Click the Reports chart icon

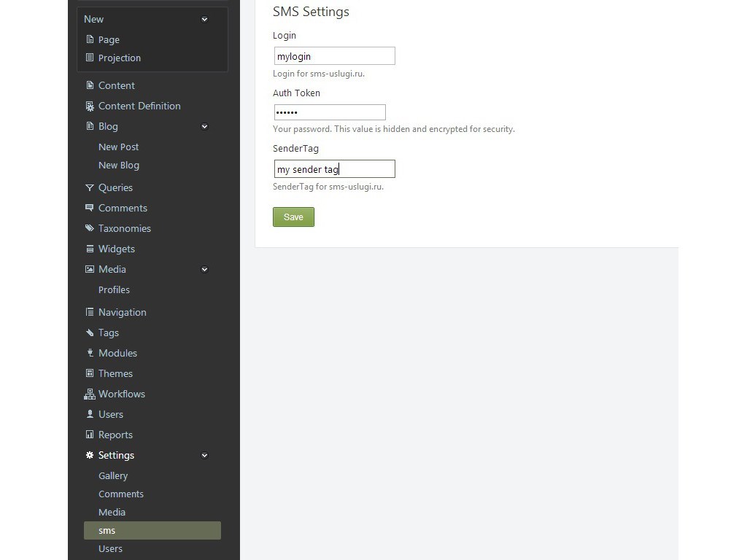pos(90,435)
